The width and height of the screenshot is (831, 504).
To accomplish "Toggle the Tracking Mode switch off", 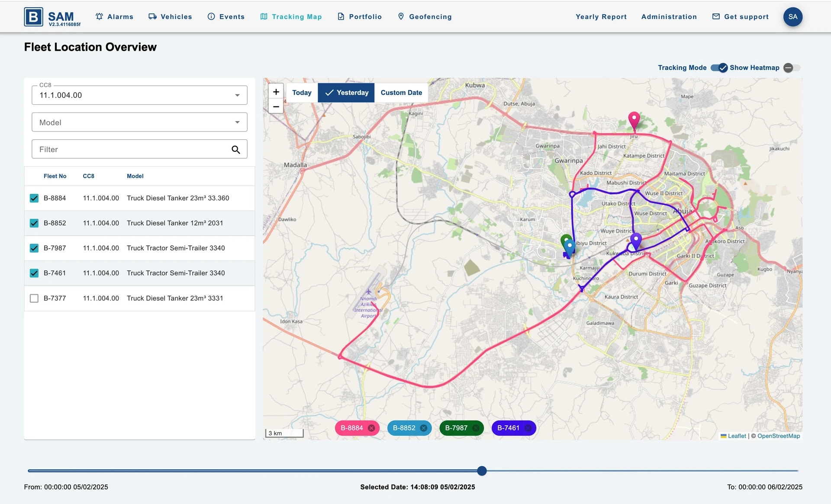I will point(719,68).
